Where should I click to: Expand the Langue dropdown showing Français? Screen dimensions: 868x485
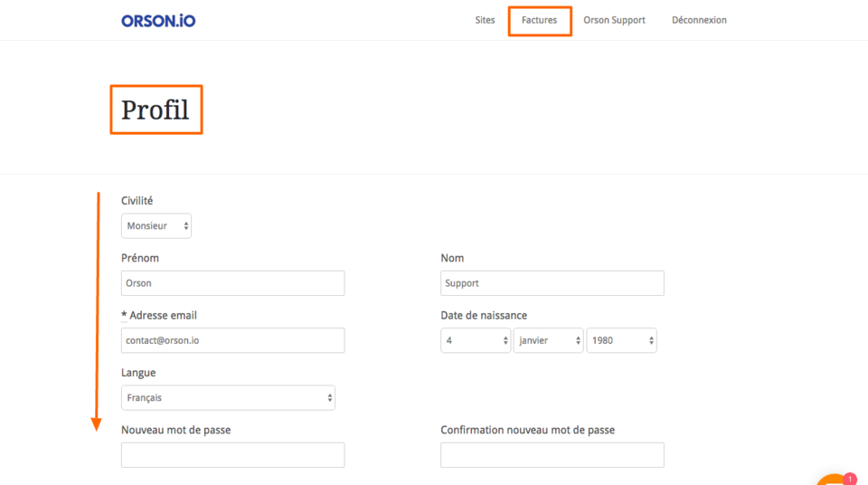tap(228, 397)
